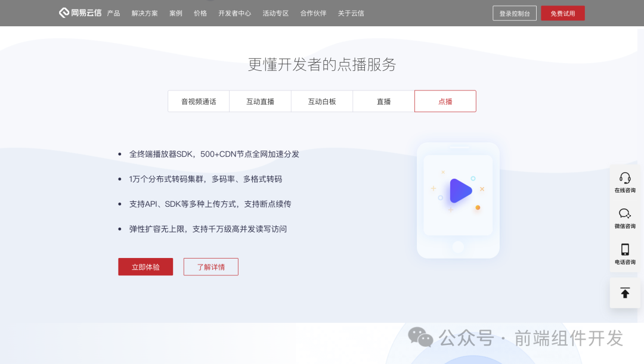644x364 pixels.
Task: Switch to the 音视频通话 tab
Action: pyautogui.click(x=198, y=101)
